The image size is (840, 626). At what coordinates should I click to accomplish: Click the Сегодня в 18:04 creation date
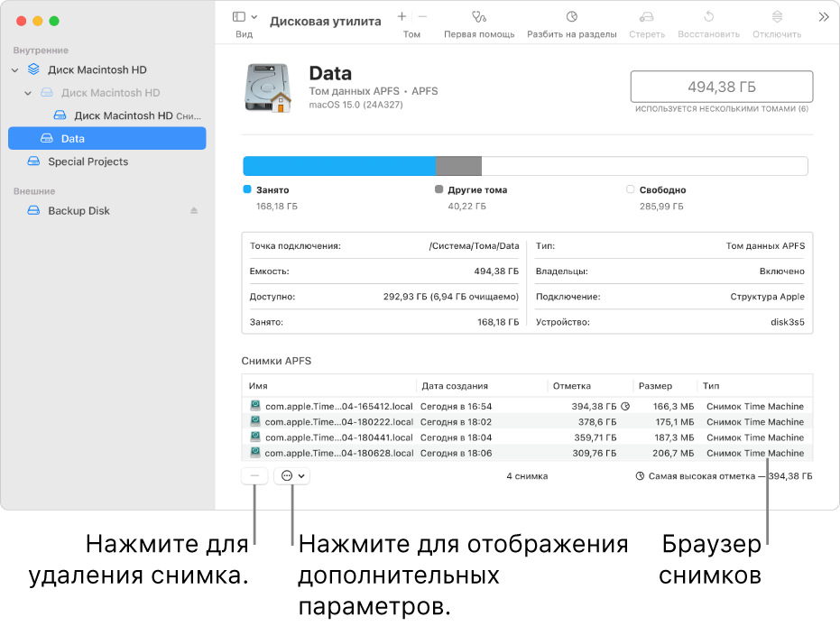pyautogui.click(x=456, y=437)
